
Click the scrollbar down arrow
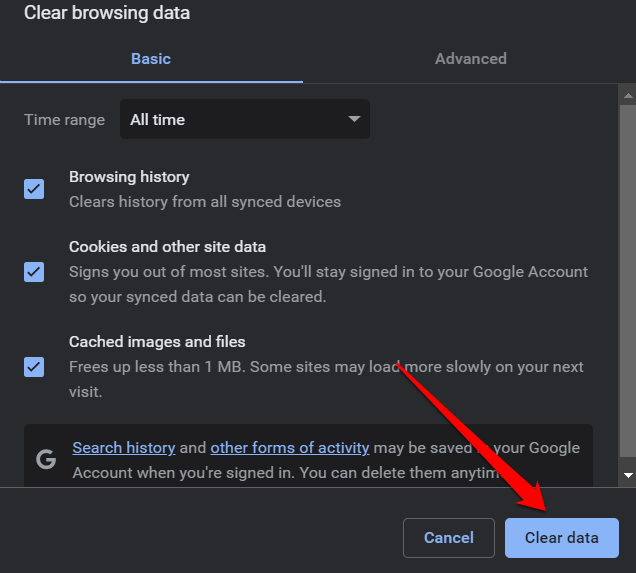(627, 475)
